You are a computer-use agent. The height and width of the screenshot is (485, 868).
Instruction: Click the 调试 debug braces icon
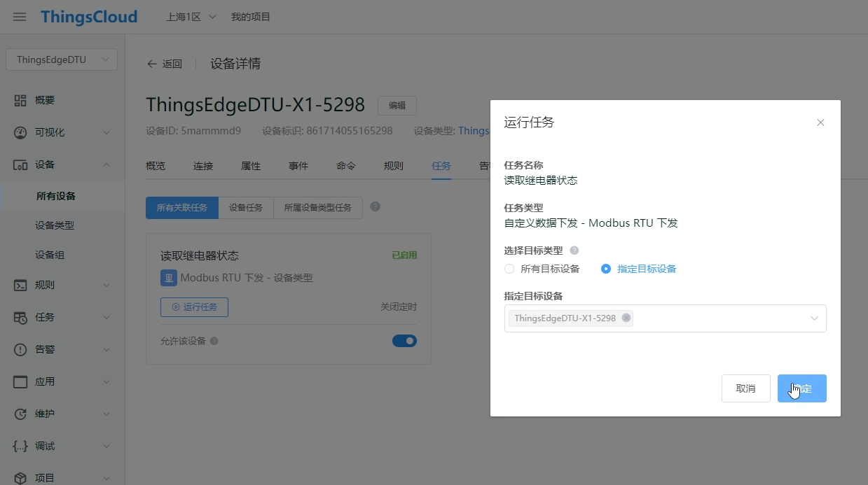coord(20,446)
